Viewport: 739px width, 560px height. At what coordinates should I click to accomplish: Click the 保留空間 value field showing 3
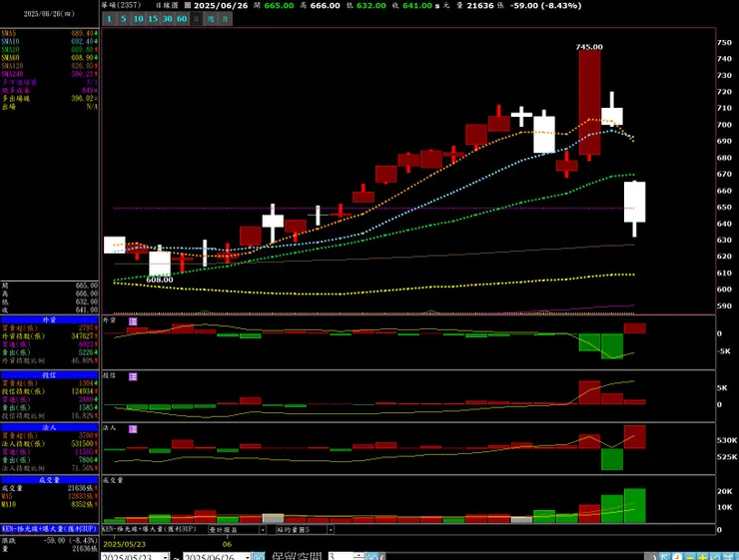(341, 557)
